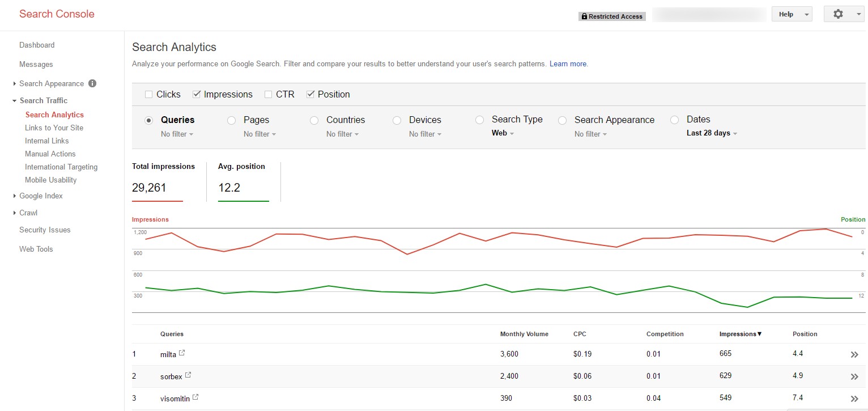Open Links to Your Site in sidebar
Image resolution: width=868 pixels, height=411 pixels.
54,128
